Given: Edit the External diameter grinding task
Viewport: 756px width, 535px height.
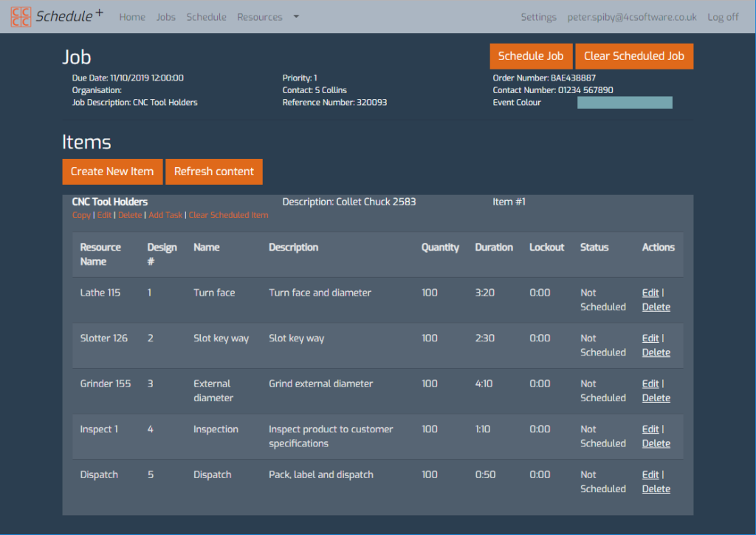Looking at the screenshot, I should [x=650, y=383].
